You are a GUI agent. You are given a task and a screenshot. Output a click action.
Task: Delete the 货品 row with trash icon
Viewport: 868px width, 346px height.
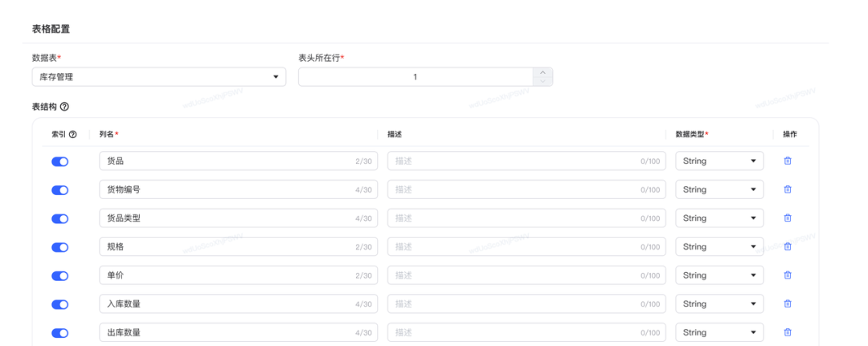click(x=788, y=161)
